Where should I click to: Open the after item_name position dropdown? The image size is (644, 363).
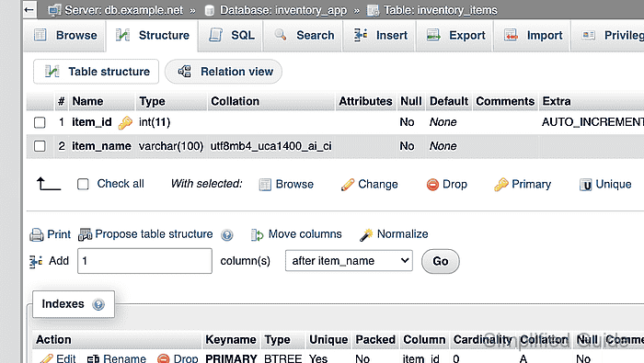coord(349,261)
